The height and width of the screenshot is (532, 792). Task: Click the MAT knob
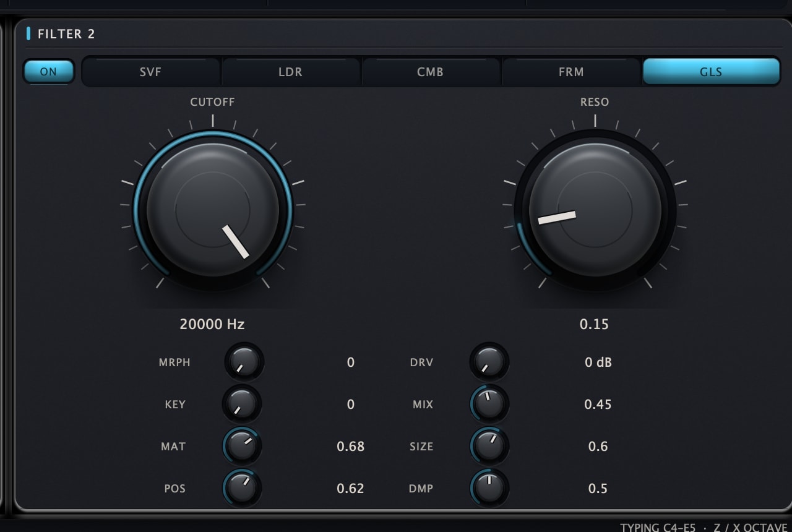(242, 446)
